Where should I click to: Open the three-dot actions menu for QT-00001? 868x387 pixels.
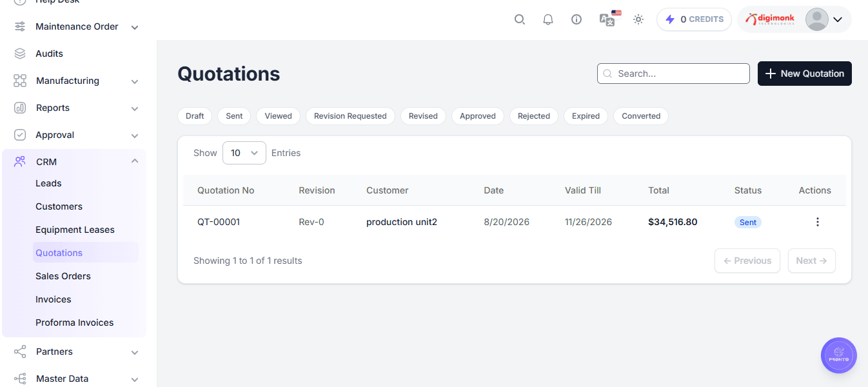pyautogui.click(x=818, y=222)
